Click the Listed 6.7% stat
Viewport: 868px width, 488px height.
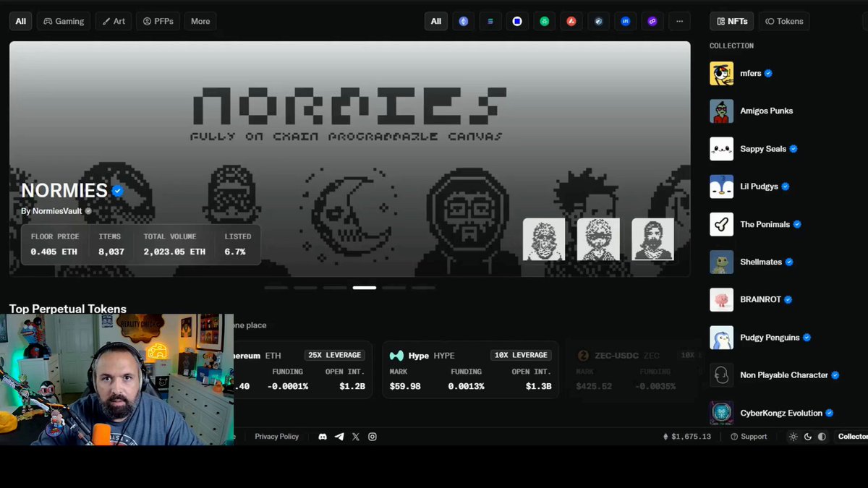237,244
